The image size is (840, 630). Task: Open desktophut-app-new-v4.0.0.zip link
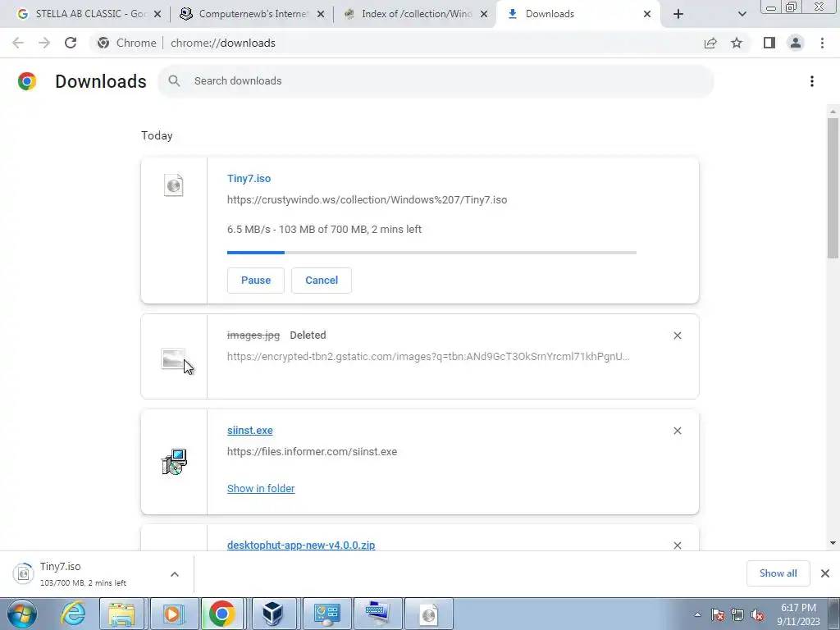tap(301, 545)
